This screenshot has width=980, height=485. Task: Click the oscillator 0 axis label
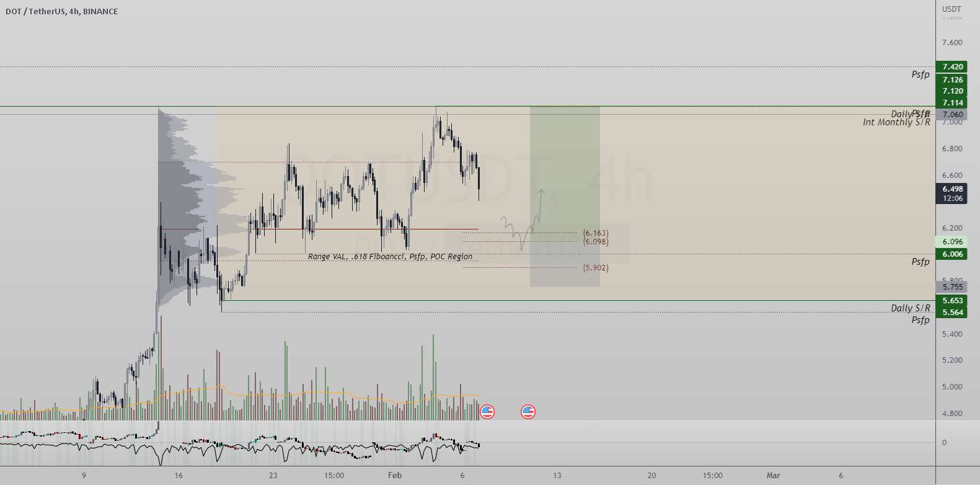(x=944, y=443)
